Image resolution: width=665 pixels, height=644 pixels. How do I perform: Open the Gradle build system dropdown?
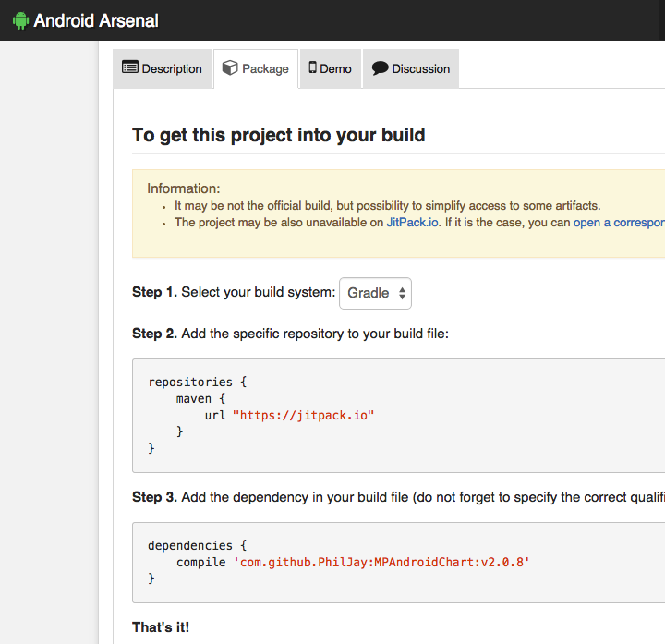pyautogui.click(x=375, y=293)
